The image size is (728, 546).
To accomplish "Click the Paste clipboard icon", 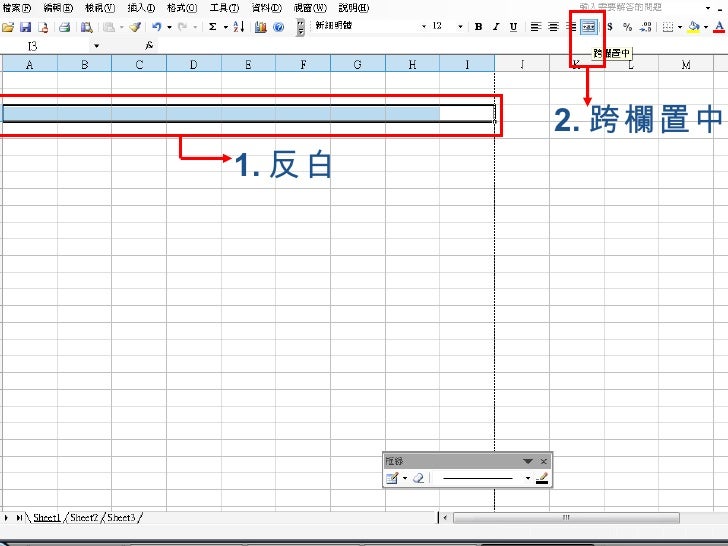I will 109,27.
